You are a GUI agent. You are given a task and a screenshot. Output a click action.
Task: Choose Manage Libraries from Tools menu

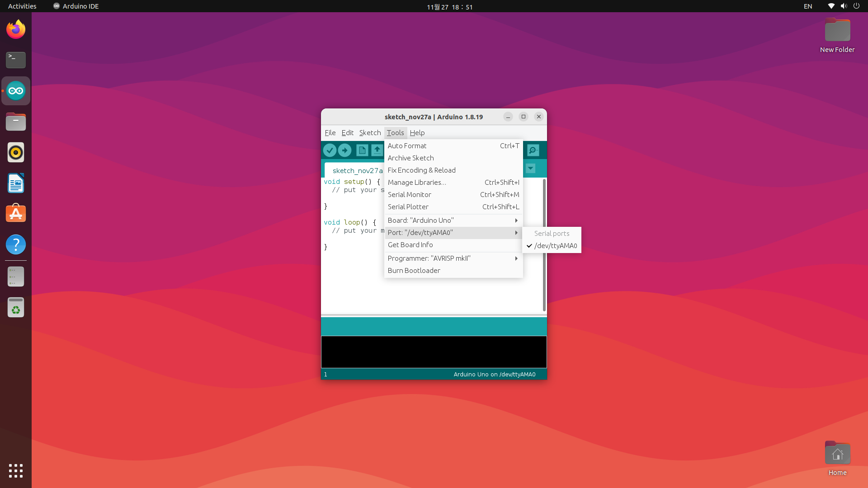click(416, 183)
